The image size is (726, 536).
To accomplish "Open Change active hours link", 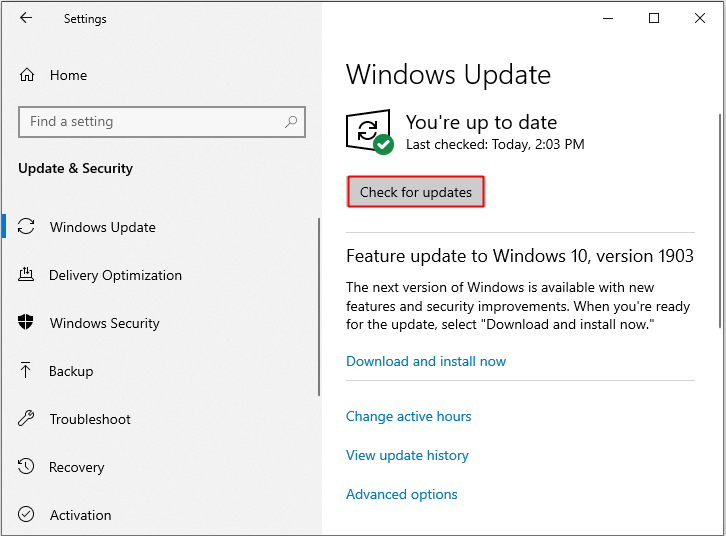I will tap(408, 416).
